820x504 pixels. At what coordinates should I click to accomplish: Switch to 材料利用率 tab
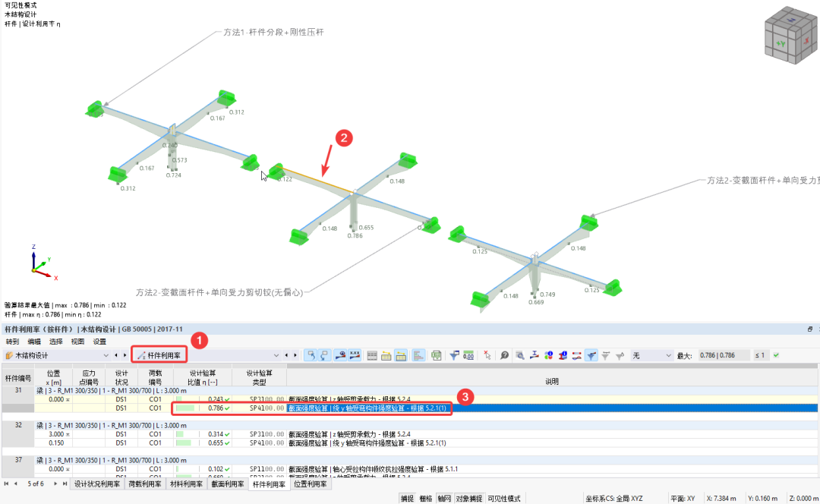point(186,484)
